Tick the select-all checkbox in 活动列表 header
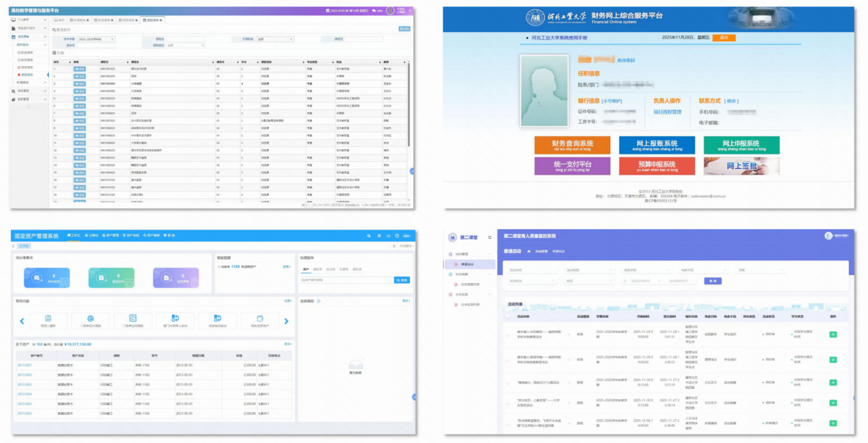 [508, 317]
